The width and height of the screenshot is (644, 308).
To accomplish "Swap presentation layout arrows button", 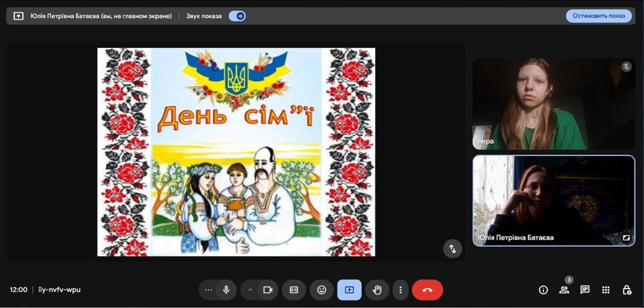I will click(x=453, y=248).
